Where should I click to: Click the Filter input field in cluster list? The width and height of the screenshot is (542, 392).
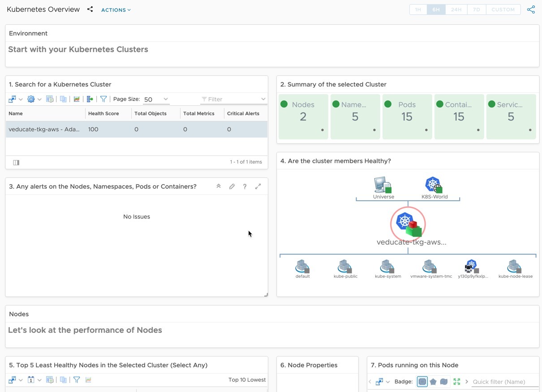(233, 99)
